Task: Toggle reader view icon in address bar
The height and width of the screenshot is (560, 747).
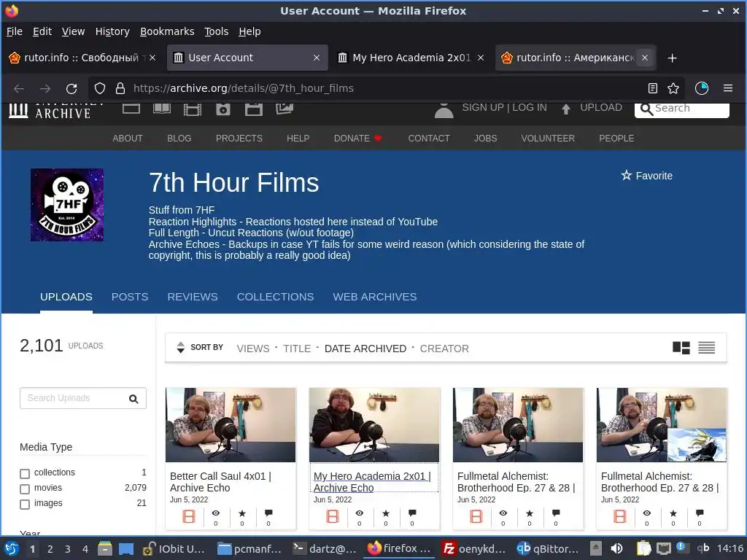Action: tap(653, 88)
